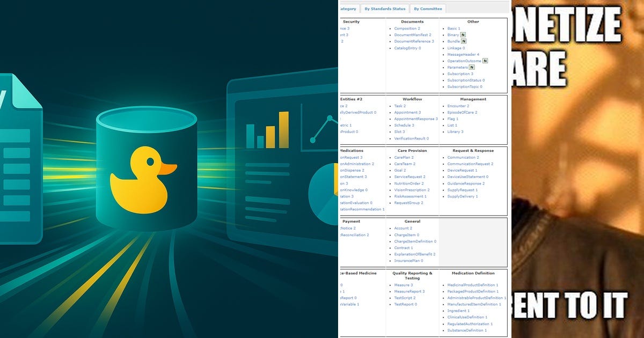644x338 pixels.
Task: Open the GuidanceResponse resource link
Action: point(464,183)
